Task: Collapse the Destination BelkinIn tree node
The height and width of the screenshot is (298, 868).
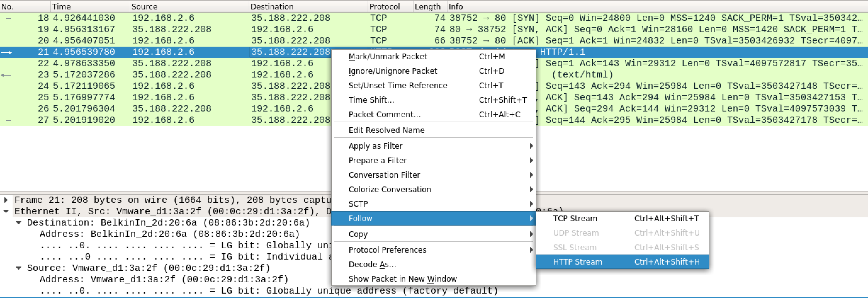Action: pos(19,222)
